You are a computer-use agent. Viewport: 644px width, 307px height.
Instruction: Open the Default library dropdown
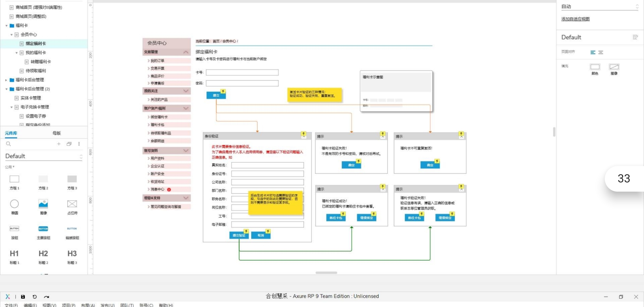(x=44, y=156)
